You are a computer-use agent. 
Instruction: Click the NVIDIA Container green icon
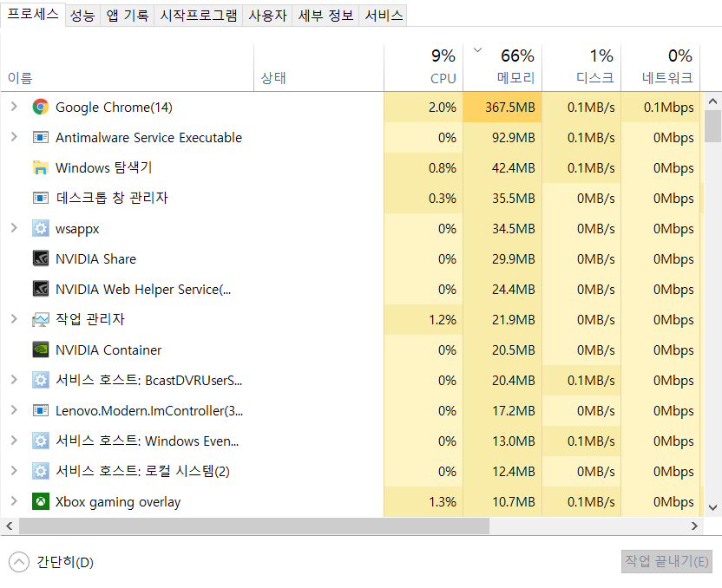pyautogui.click(x=41, y=350)
